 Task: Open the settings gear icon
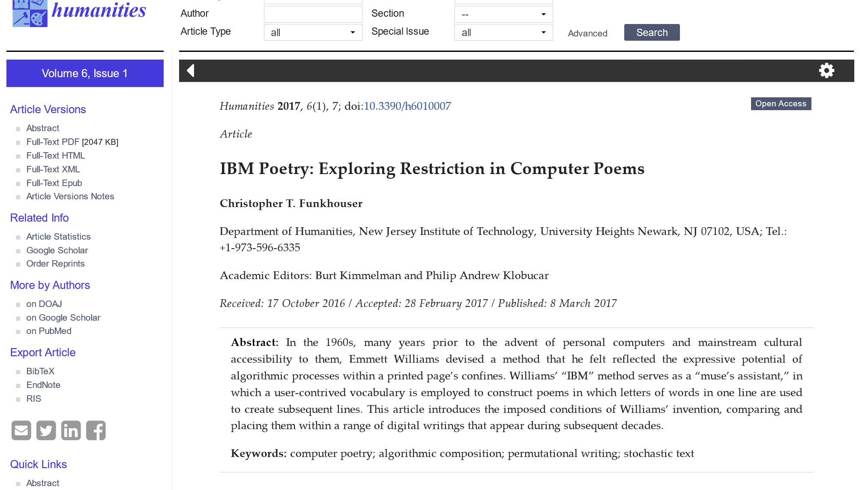[x=826, y=71]
